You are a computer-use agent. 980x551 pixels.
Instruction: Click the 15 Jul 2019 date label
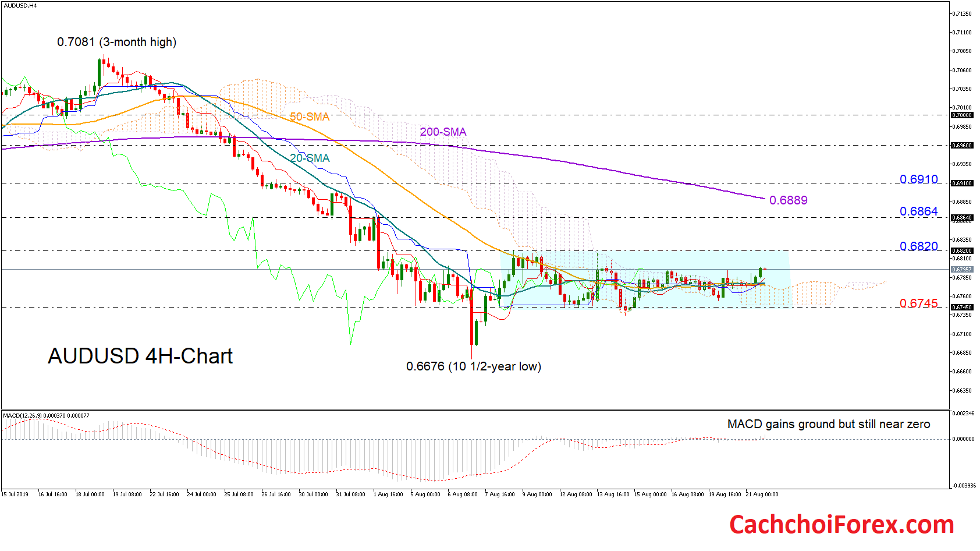point(15,495)
